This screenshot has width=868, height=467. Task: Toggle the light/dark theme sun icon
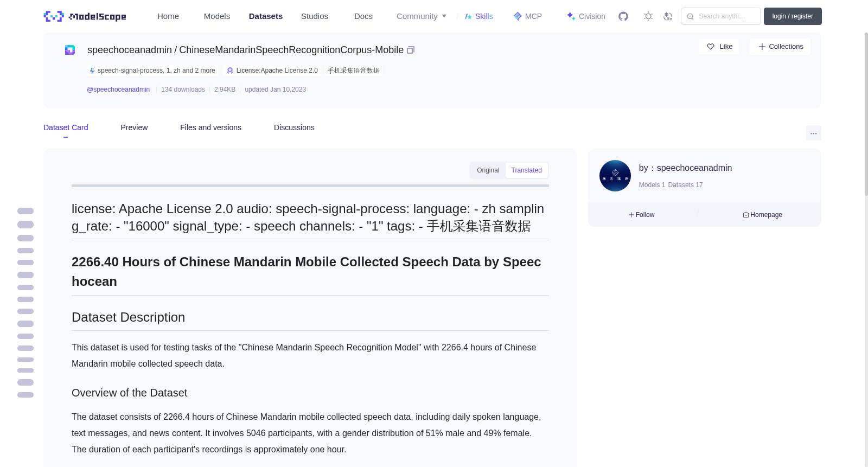tap(648, 16)
